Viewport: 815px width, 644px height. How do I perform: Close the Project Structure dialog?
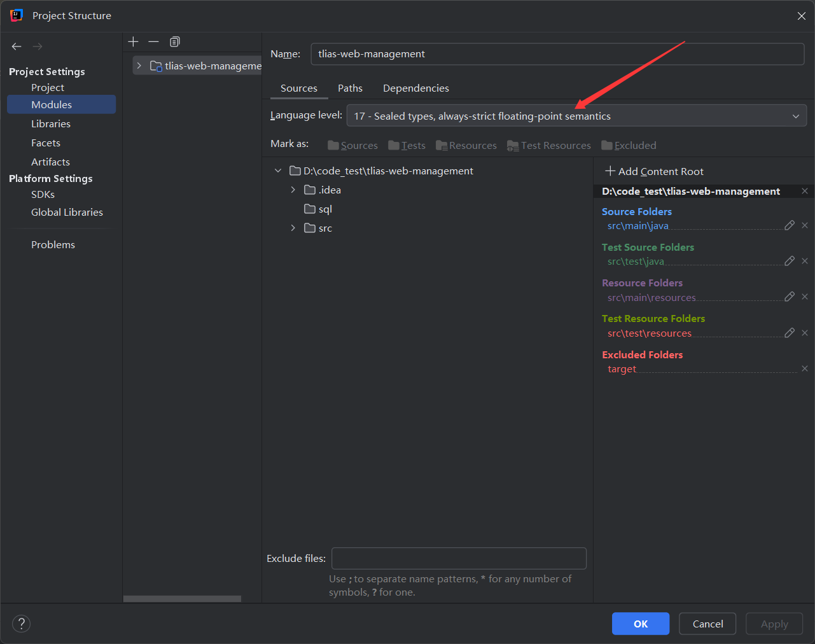802,16
